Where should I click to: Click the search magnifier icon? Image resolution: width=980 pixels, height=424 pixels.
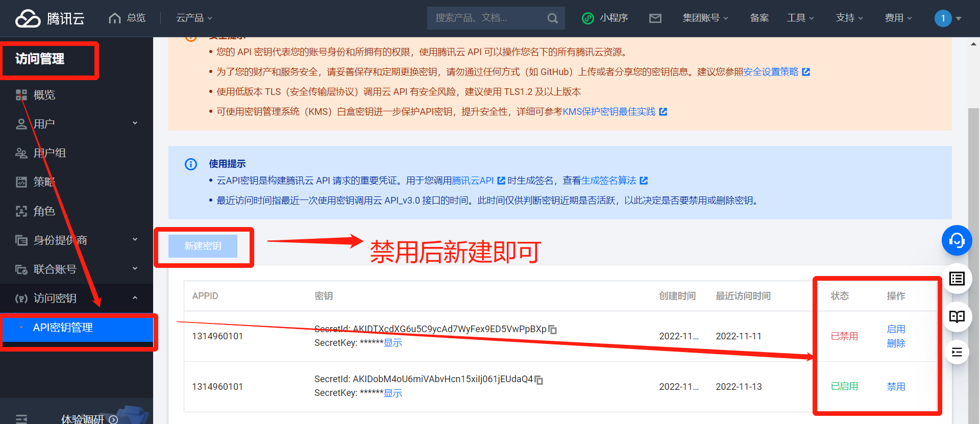(552, 18)
